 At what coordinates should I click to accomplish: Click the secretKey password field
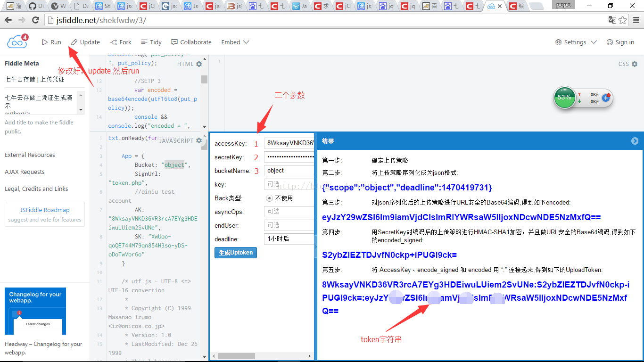[289, 157]
